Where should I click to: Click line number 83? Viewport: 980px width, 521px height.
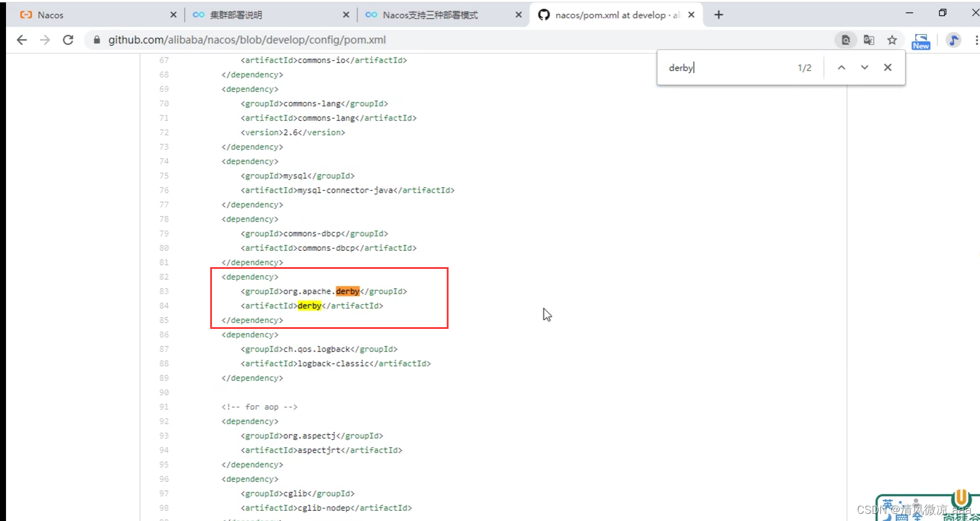point(164,291)
